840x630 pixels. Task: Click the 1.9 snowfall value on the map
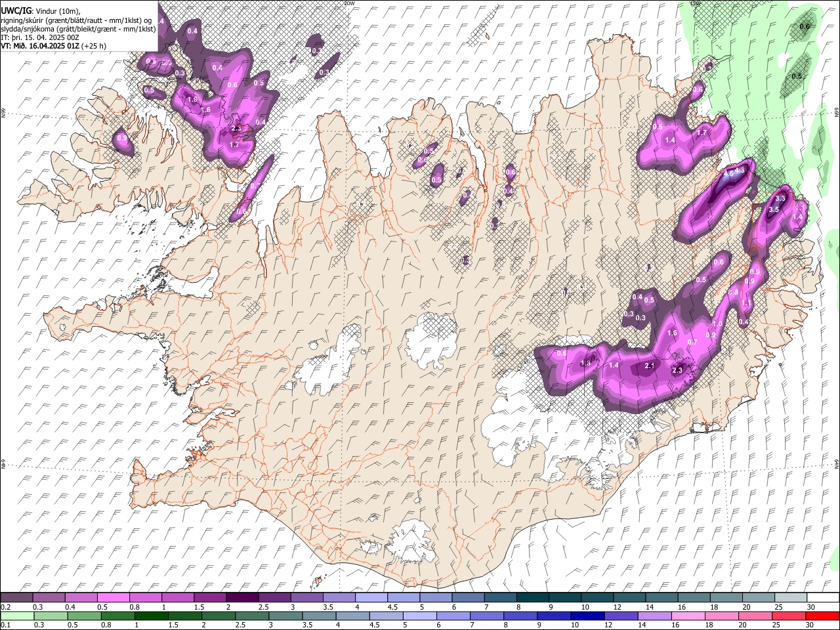pos(192,100)
